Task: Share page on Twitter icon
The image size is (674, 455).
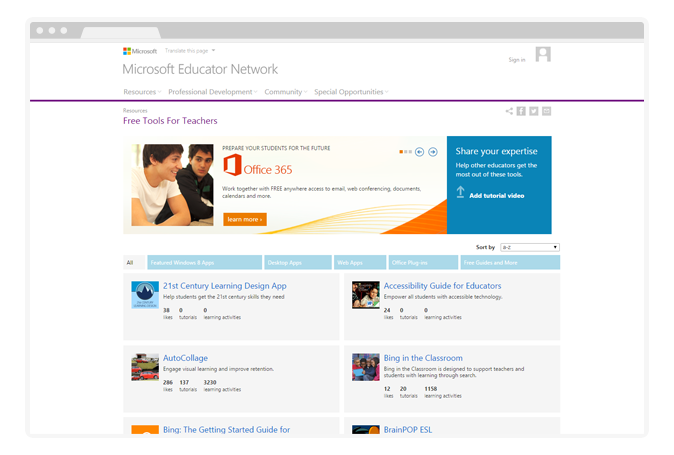Action: point(533,111)
